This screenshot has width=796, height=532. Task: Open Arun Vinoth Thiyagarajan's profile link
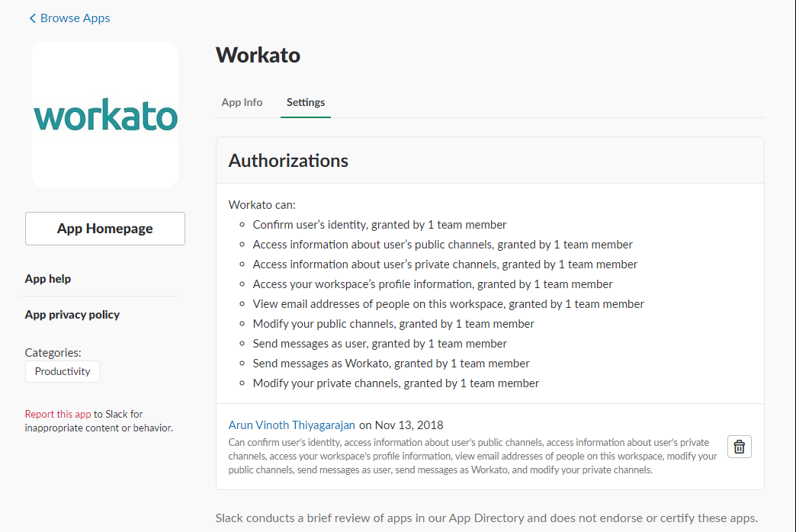pos(291,425)
